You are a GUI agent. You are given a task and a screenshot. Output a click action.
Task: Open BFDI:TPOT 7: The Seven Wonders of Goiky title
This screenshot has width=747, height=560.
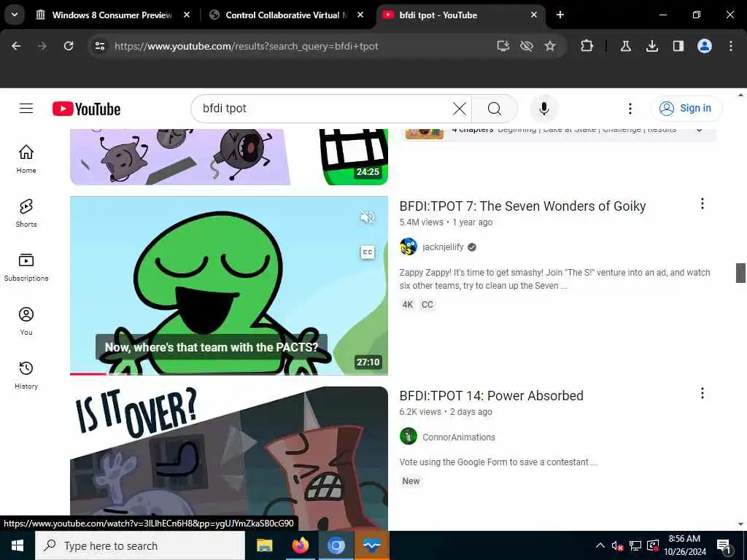click(522, 206)
